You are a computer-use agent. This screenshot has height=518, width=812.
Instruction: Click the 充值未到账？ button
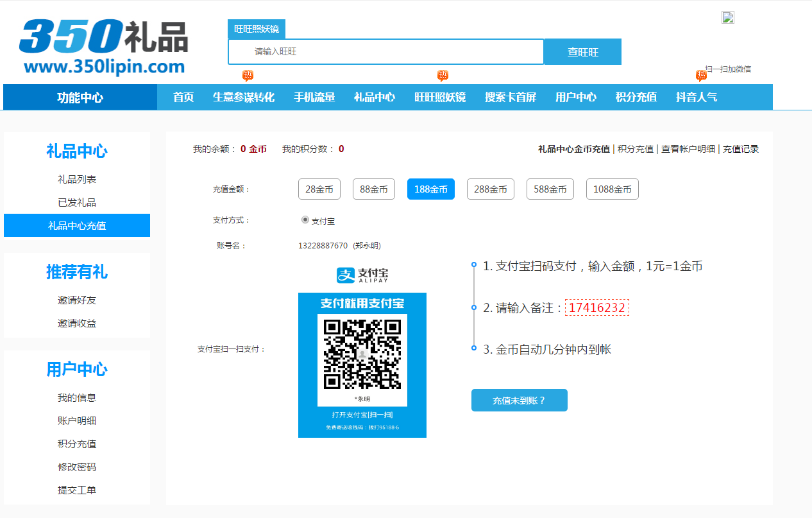(520, 401)
